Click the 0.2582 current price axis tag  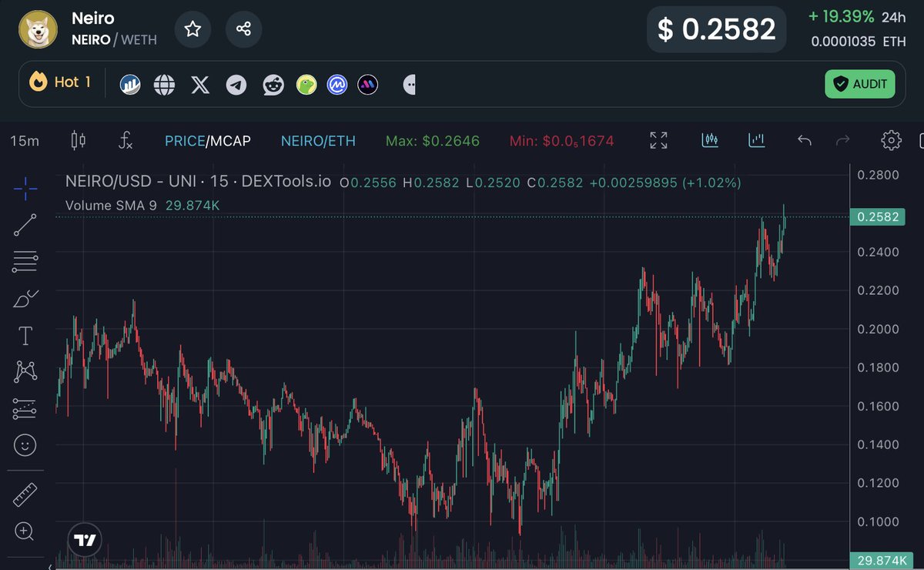(878, 217)
